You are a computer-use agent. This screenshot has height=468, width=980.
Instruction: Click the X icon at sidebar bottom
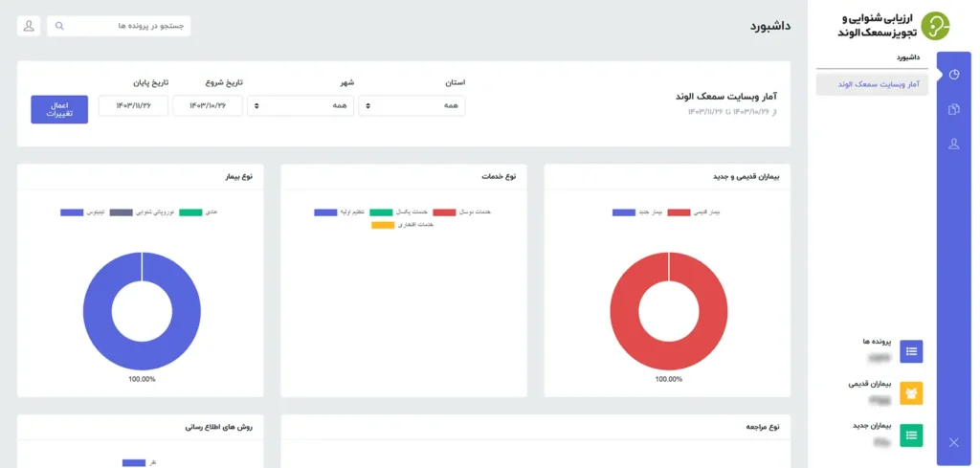pyautogui.click(x=953, y=442)
